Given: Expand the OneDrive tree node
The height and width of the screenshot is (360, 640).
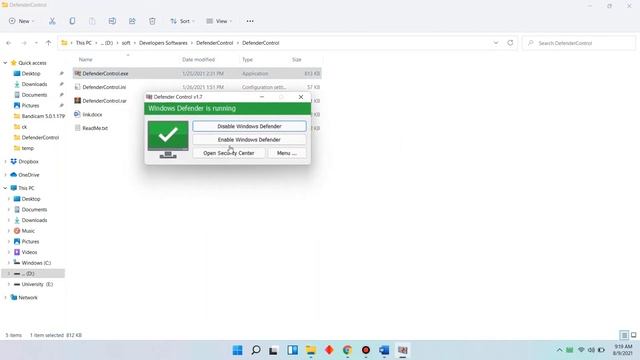Looking at the screenshot, I should (x=5, y=175).
